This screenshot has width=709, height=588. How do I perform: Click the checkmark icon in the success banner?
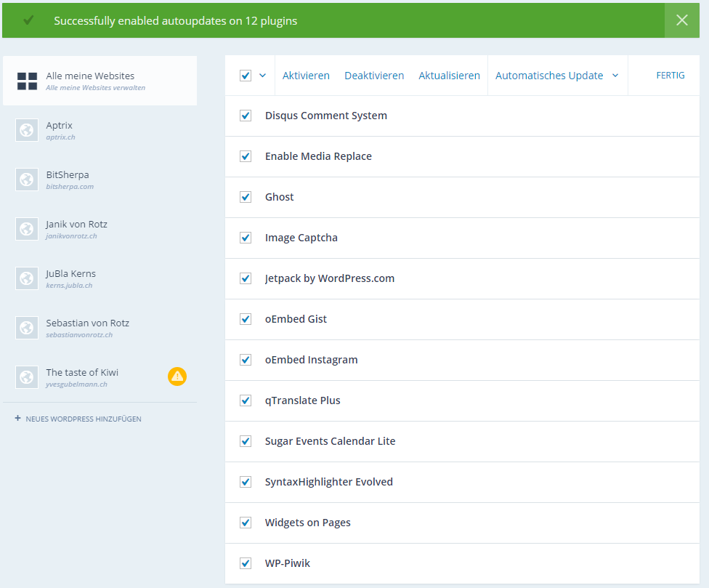(28, 20)
